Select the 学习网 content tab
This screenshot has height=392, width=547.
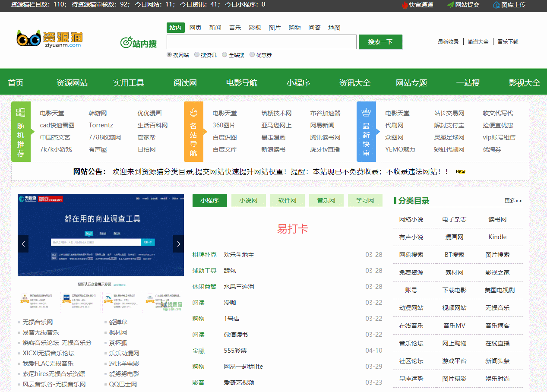[365, 200]
